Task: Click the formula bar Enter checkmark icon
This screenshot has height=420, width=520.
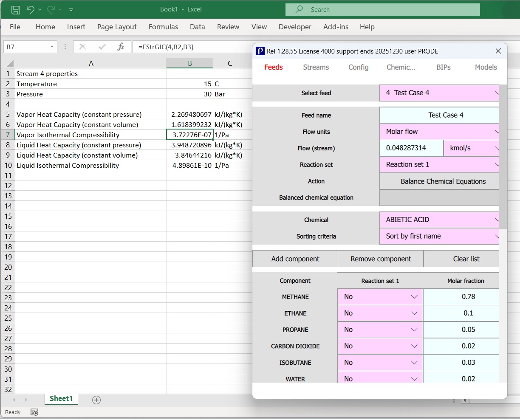Action: pos(102,47)
